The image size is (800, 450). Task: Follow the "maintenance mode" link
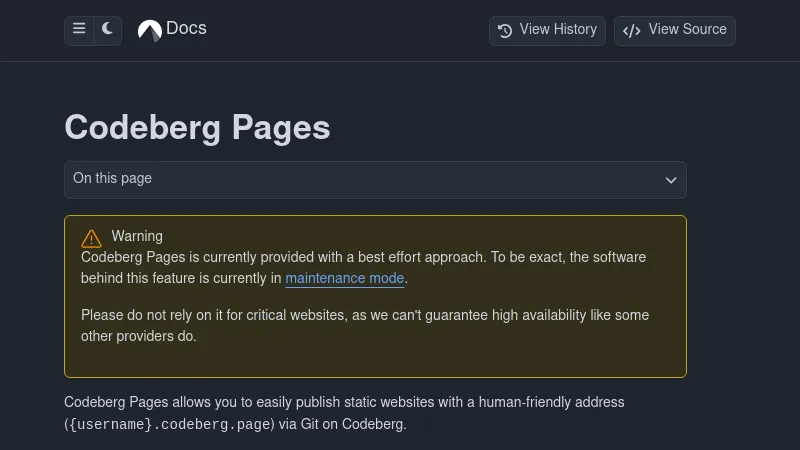(345, 279)
